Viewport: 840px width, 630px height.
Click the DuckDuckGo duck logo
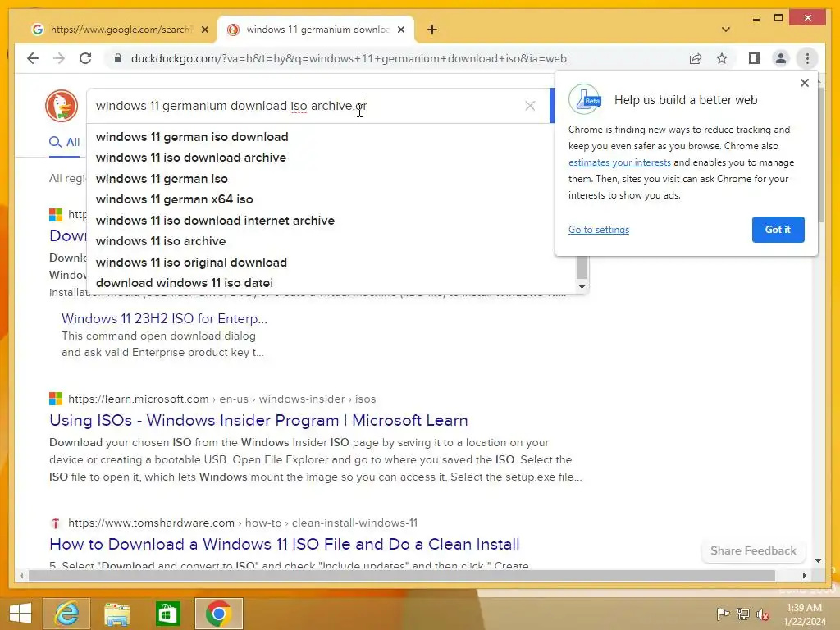point(62,106)
